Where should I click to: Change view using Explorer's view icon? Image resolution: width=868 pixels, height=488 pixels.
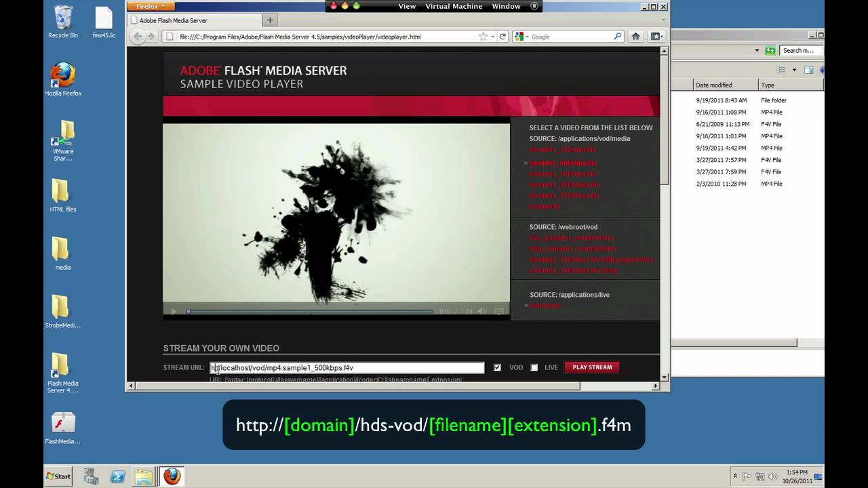pos(781,70)
